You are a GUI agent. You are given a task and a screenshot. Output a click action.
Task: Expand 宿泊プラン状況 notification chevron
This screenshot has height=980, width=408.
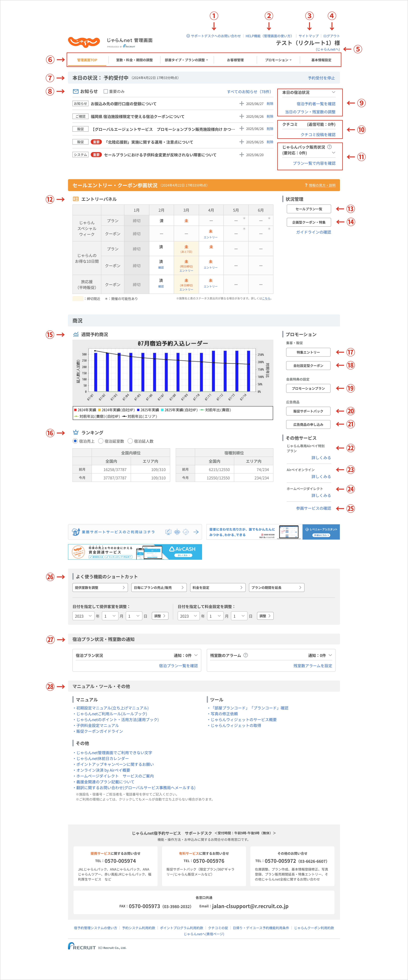[x=196, y=655]
